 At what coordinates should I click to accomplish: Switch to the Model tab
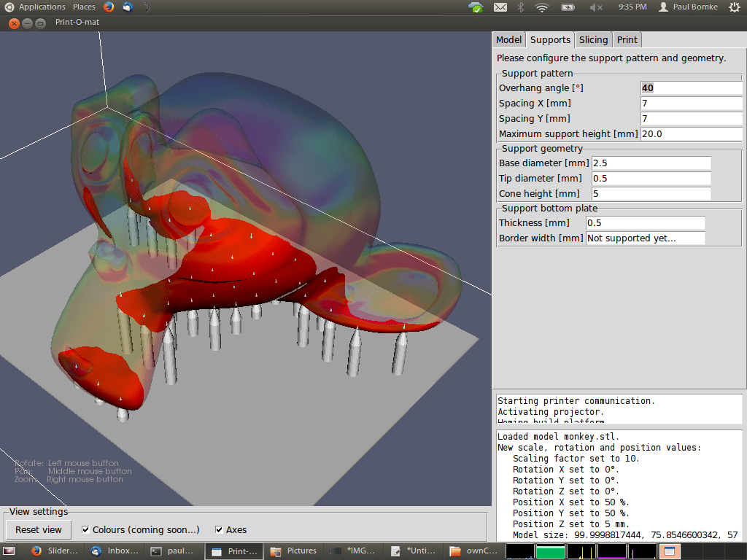[x=508, y=40]
